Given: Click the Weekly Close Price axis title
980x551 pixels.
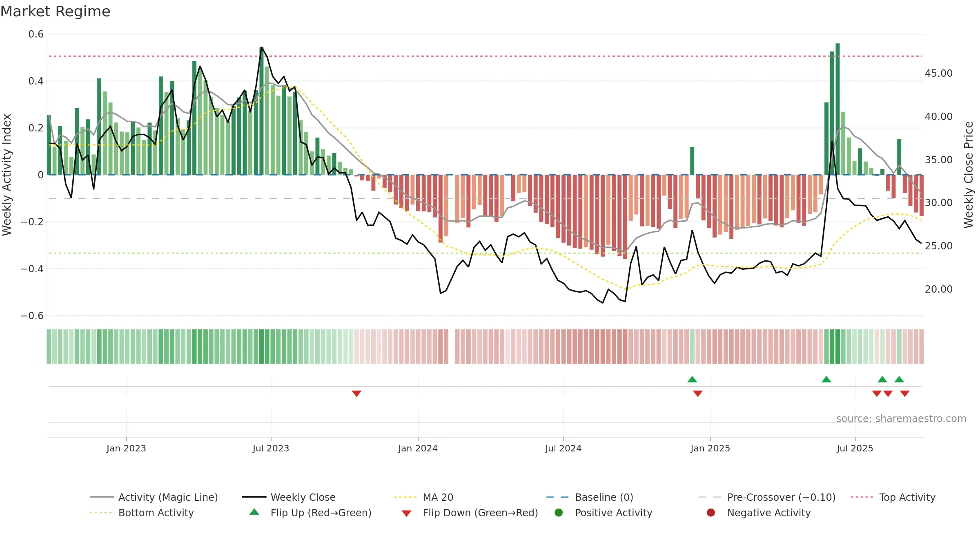Looking at the screenshot, I should (x=968, y=175).
